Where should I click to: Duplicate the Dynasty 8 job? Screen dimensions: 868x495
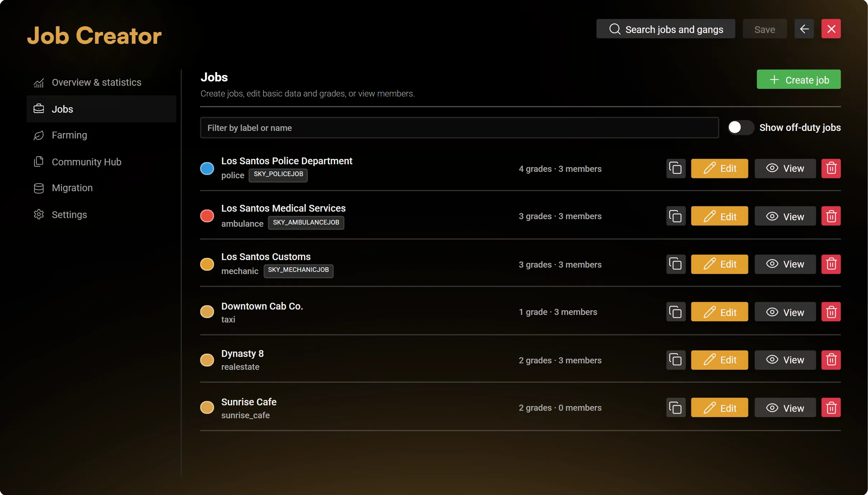tap(676, 360)
